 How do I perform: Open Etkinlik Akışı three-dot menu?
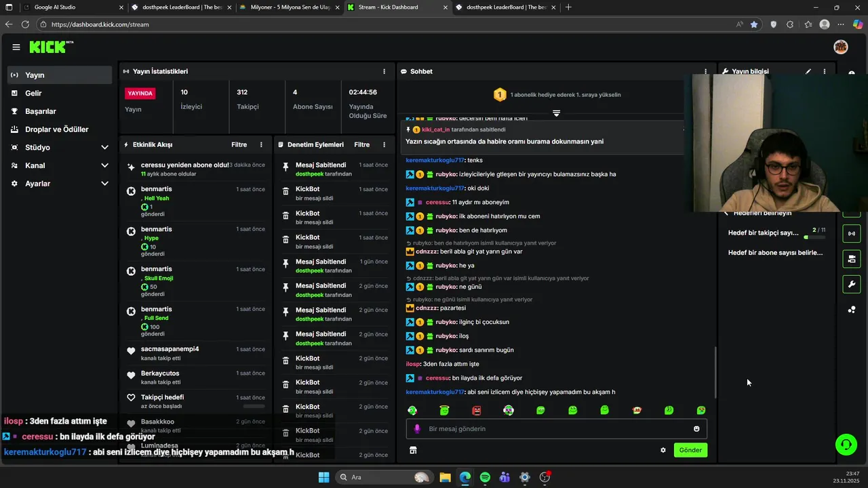pos(261,144)
